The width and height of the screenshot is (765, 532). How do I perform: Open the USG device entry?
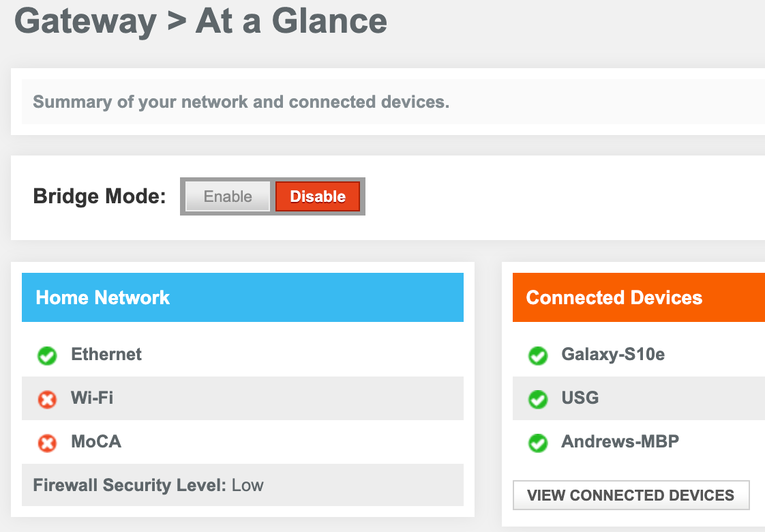580,398
